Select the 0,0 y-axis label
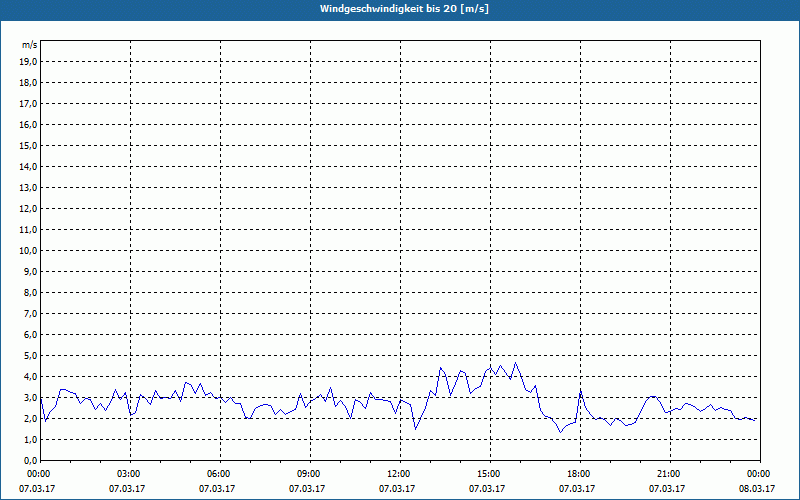Image resolution: width=800 pixels, height=500 pixels. click(30, 461)
